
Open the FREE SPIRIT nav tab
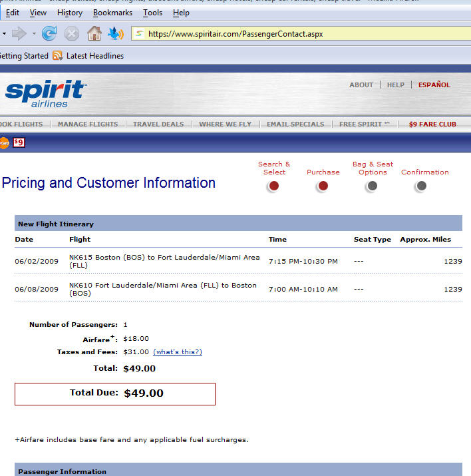[x=365, y=124]
